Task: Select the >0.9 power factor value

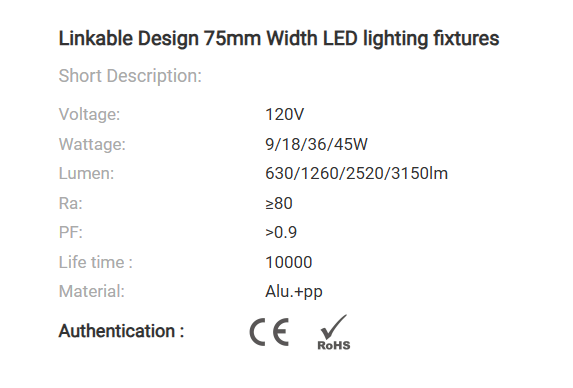Action: (x=281, y=232)
